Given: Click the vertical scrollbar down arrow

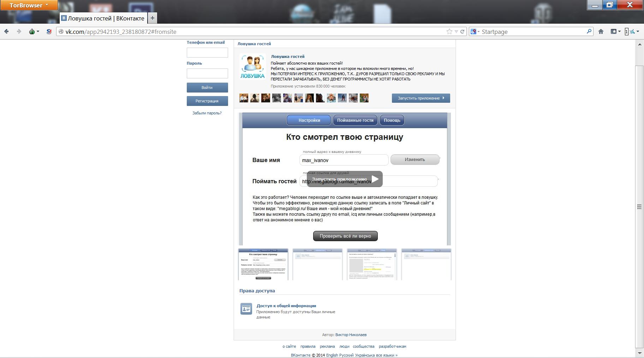Looking at the screenshot, I should click(x=639, y=353).
